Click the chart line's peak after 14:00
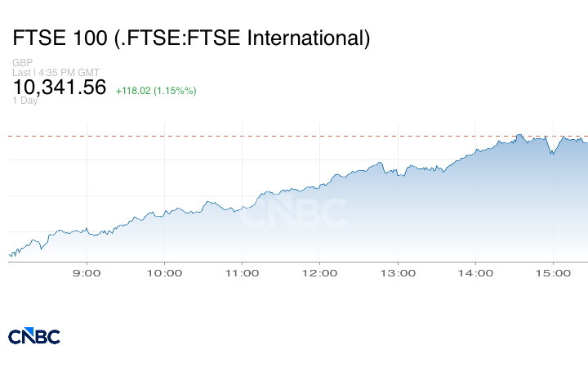The height and width of the screenshot is (368, 588). click(519, 134)
